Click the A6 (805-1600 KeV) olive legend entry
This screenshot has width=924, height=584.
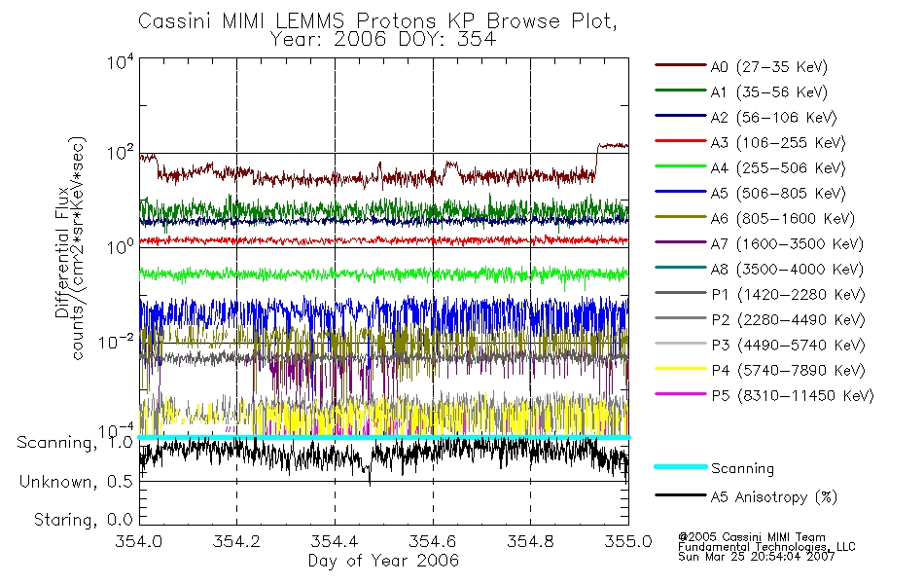point(755,218)
